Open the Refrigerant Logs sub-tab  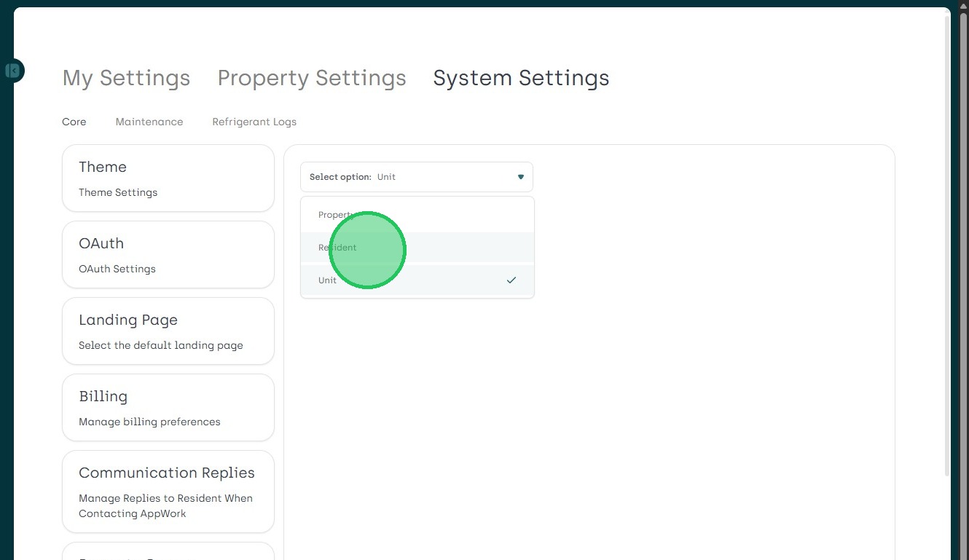tap(254, 122)
